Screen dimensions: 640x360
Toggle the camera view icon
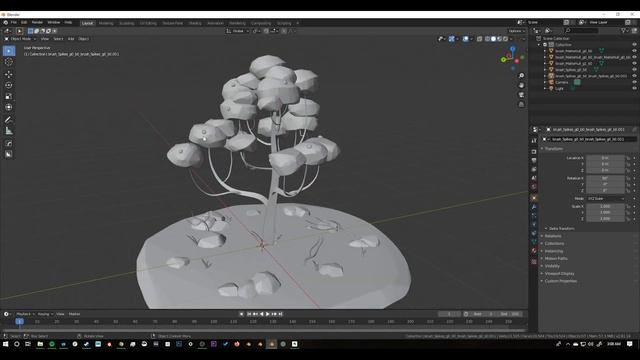click(521, 95)
